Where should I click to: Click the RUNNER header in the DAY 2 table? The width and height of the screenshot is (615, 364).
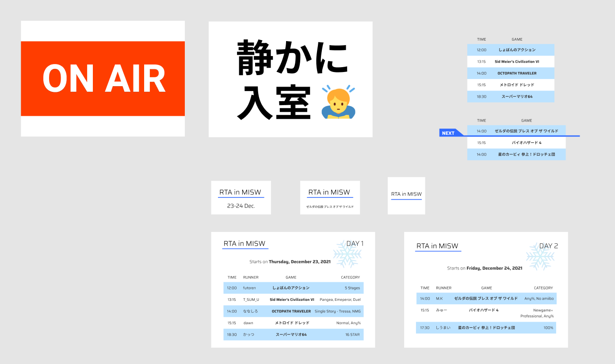click(444, 288)
